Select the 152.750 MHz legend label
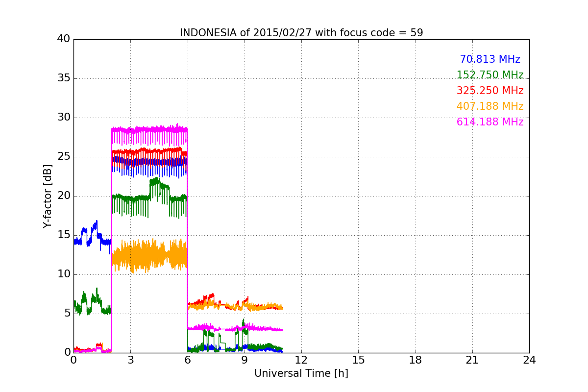 coord(490,75)
